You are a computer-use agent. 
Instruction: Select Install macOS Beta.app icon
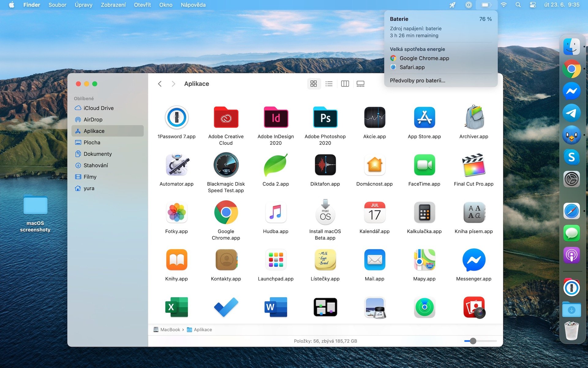click(x=325, y=212)
